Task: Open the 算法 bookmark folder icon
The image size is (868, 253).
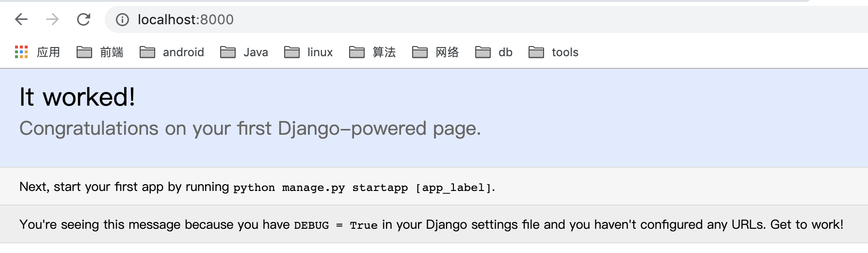Action: pos(357,52)
